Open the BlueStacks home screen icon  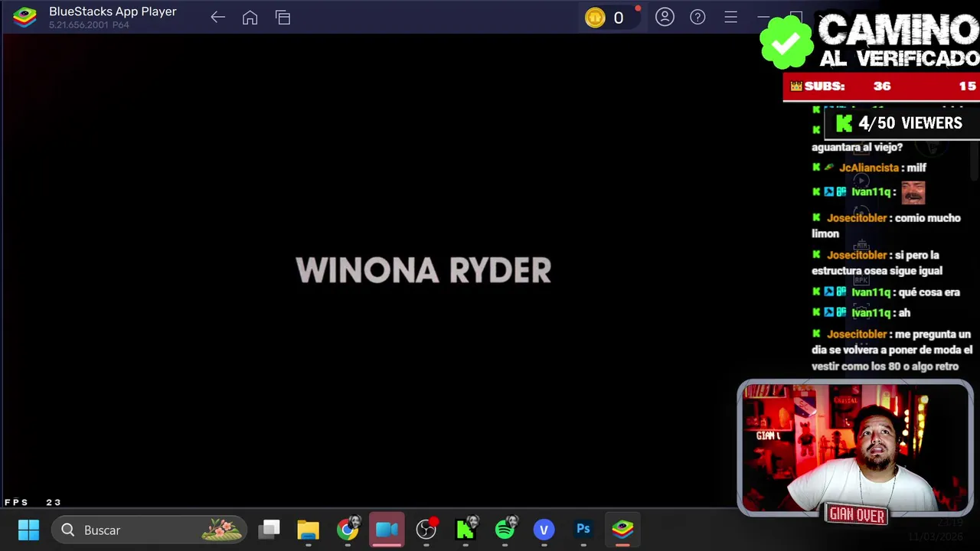click(250, 18)
